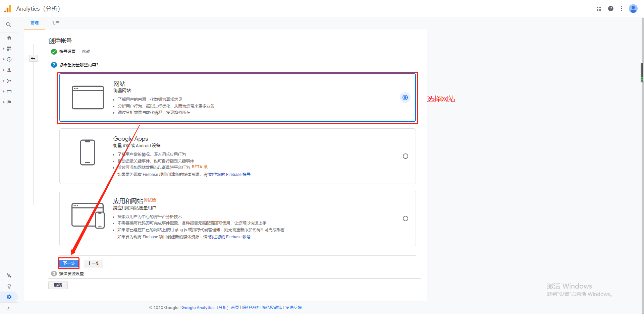Open the help question mark icon
Image resolution: width=644 pixels, height=314 pixels.
click(x=610, y=9)
